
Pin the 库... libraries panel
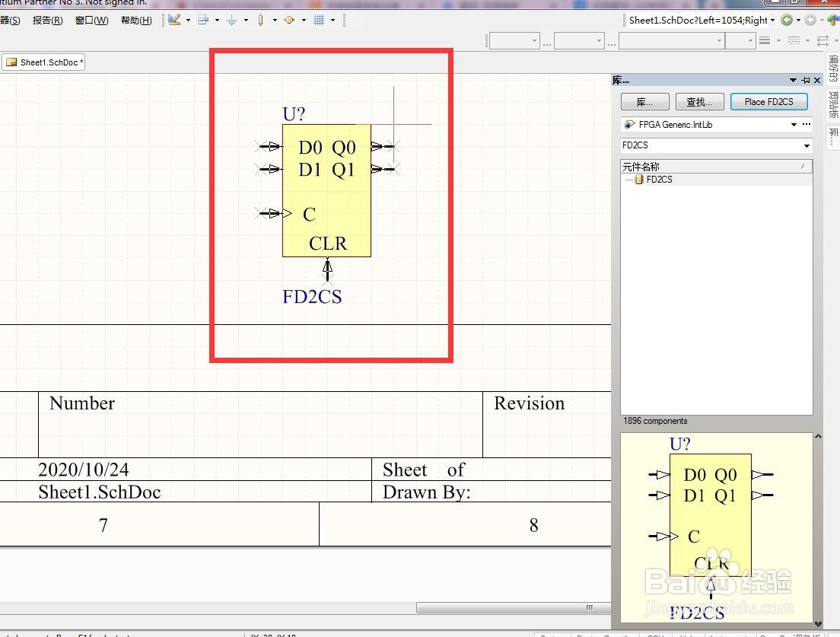[x=806, y=81]
